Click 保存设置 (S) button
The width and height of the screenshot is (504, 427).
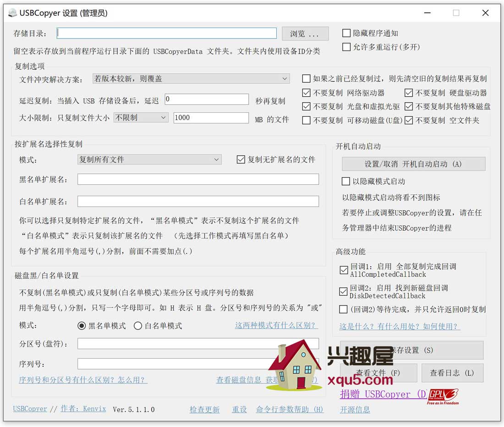pyautogui.click(x=412, y=350)
